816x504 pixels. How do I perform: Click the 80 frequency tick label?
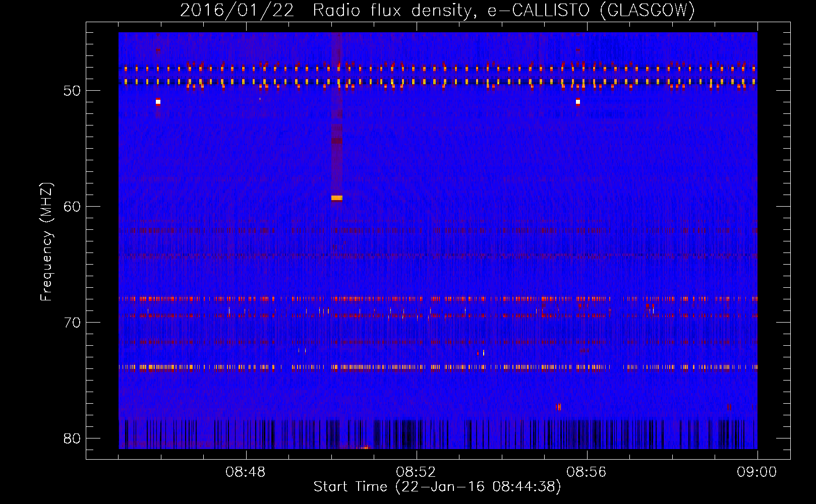pos(72,438)
